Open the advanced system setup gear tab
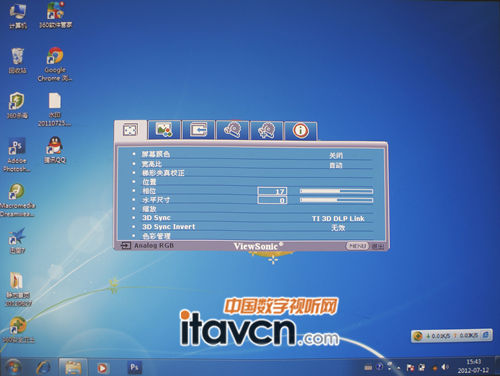The width and height of the screenshot is (500, 376). (267, 130)
